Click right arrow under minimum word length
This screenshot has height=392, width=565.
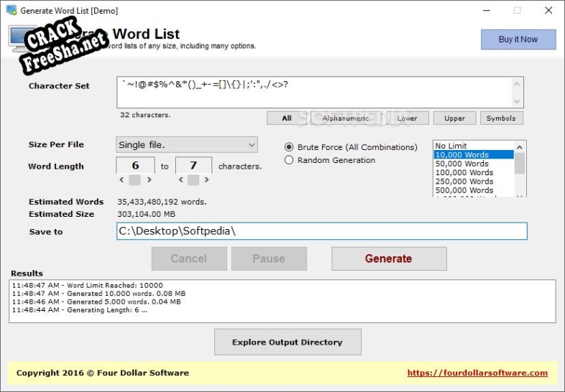click(x=149, y=180)
